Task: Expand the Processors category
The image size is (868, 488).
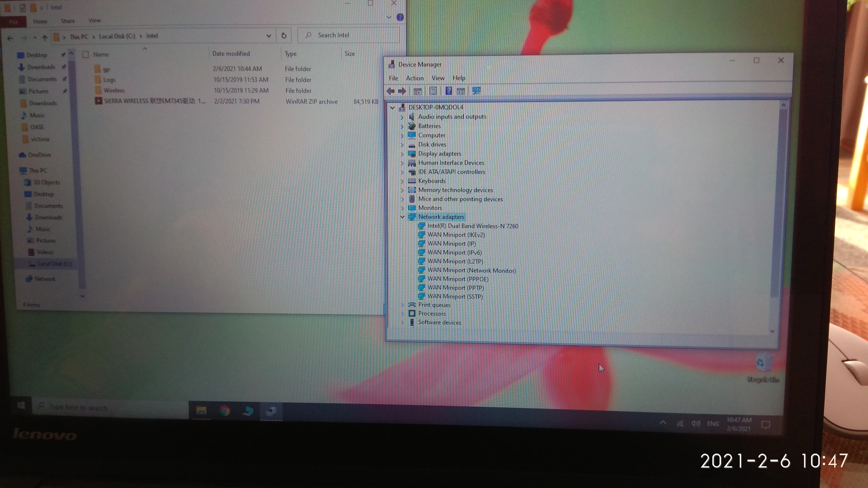Action: point(402,313)
